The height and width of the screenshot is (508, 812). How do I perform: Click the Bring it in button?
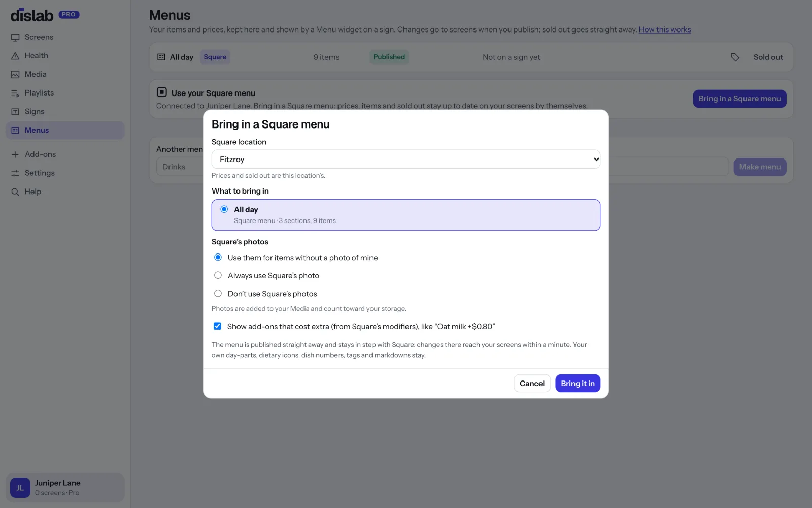pyautogui.click(x=578, y=384)
